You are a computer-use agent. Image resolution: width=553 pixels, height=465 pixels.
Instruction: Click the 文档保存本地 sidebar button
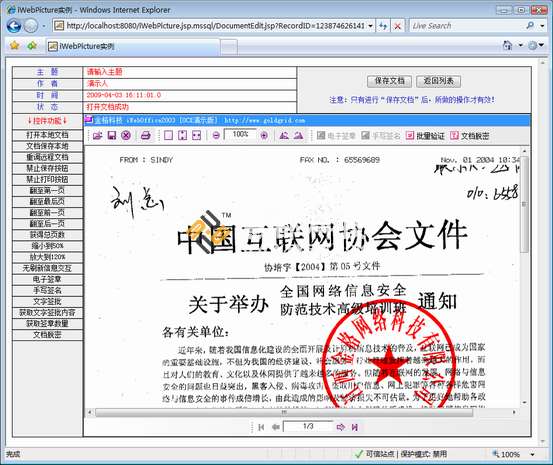pos(47,146)
